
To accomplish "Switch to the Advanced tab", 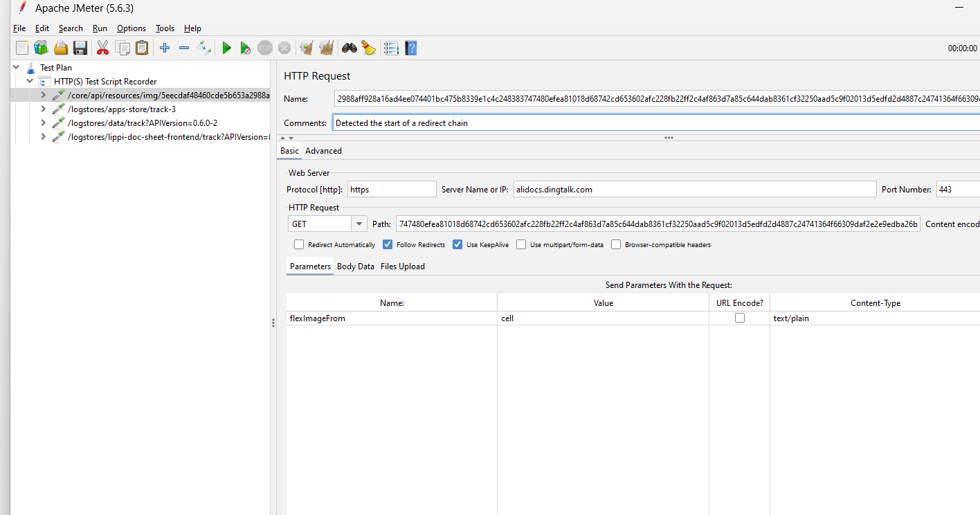I will click(323, 151).
